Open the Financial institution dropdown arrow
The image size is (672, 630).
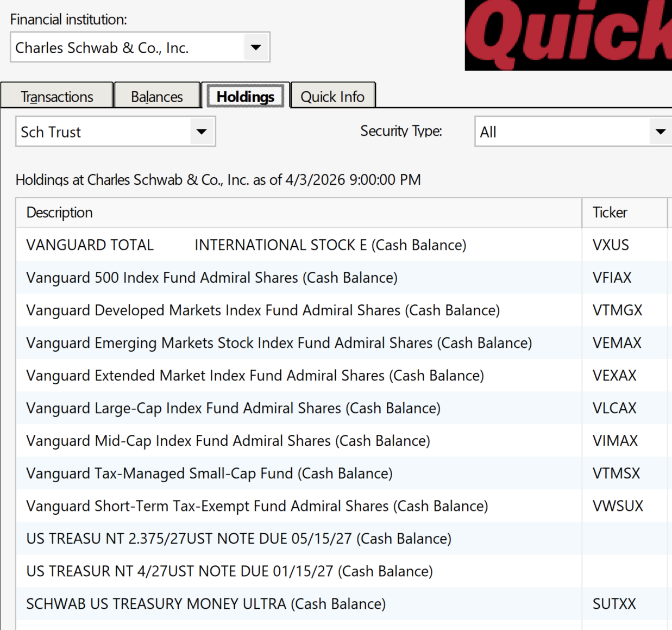(x=256, y=47)
